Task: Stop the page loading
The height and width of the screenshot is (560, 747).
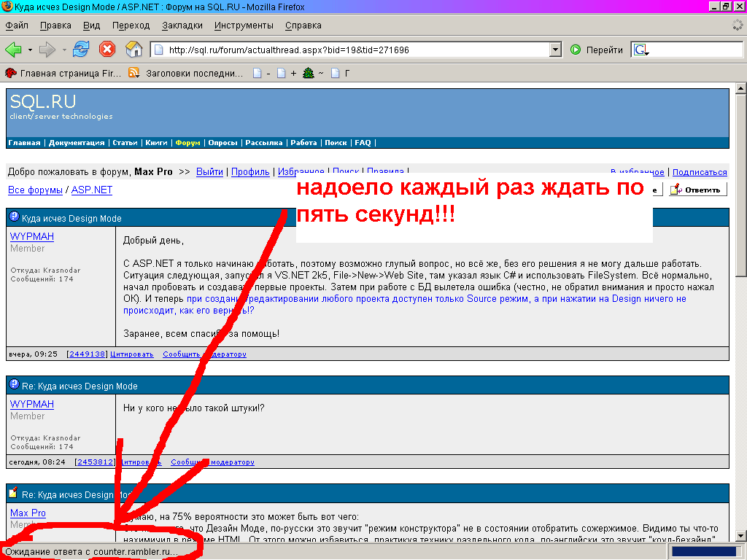Action: coord(107,50)
